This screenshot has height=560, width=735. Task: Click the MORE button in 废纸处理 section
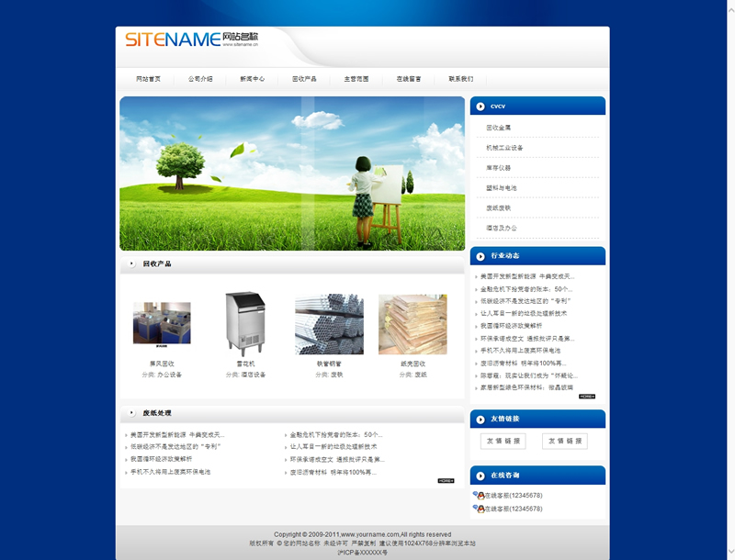point(446,481)
